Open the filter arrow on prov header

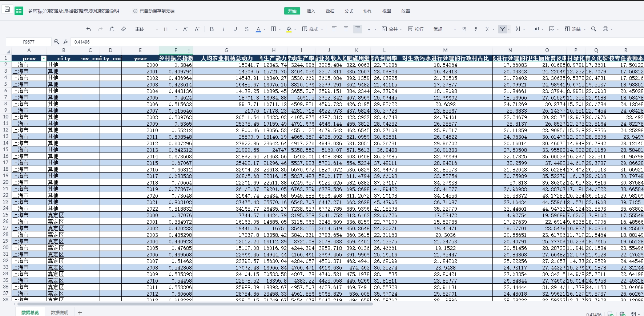[x=44, y=58]
